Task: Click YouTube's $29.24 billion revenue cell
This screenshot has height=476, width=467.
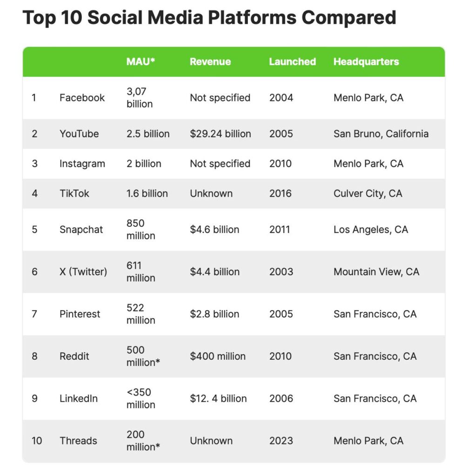Action: [x=220, y=134]
